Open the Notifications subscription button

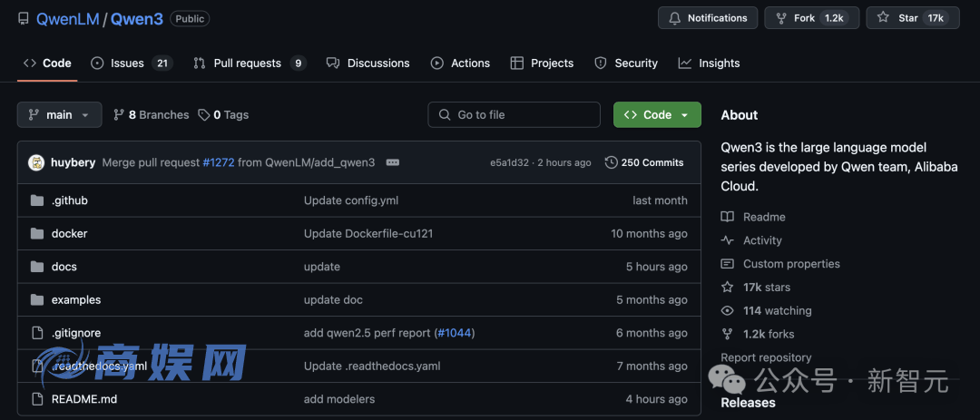(708, 18)
